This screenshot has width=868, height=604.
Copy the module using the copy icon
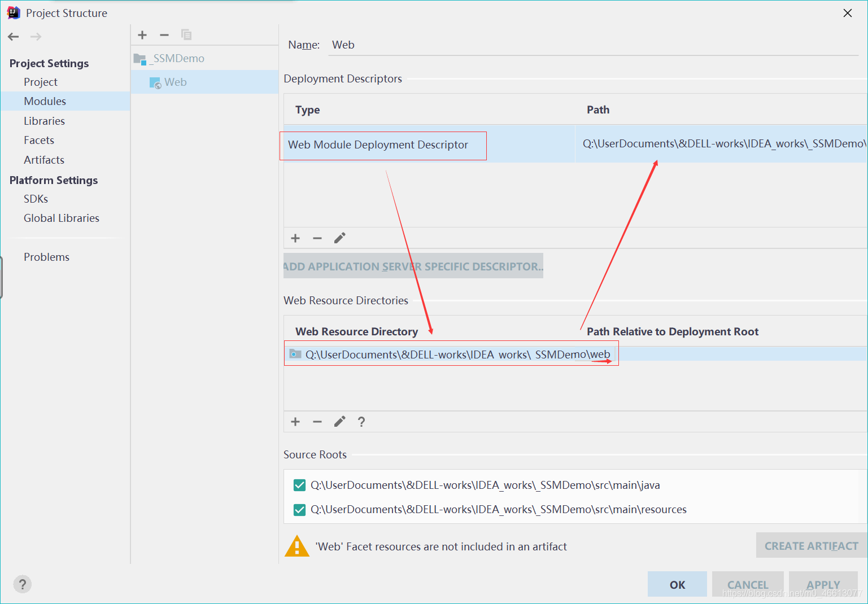pos(186,35)
